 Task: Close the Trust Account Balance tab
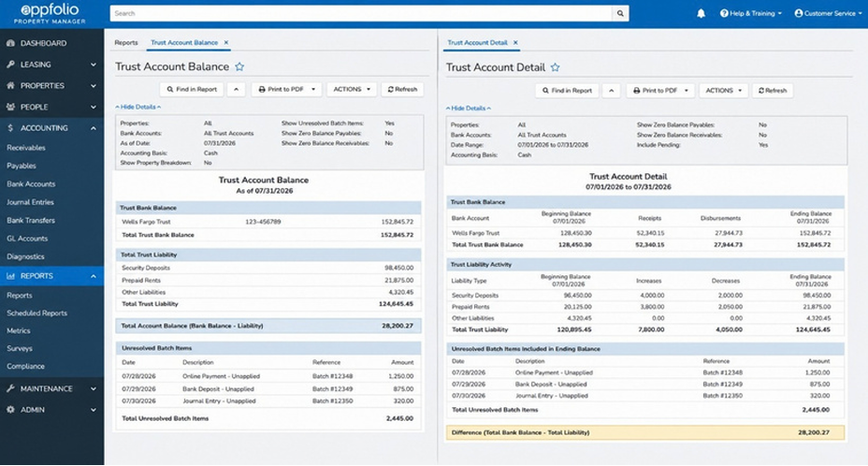tap(225, 43)
